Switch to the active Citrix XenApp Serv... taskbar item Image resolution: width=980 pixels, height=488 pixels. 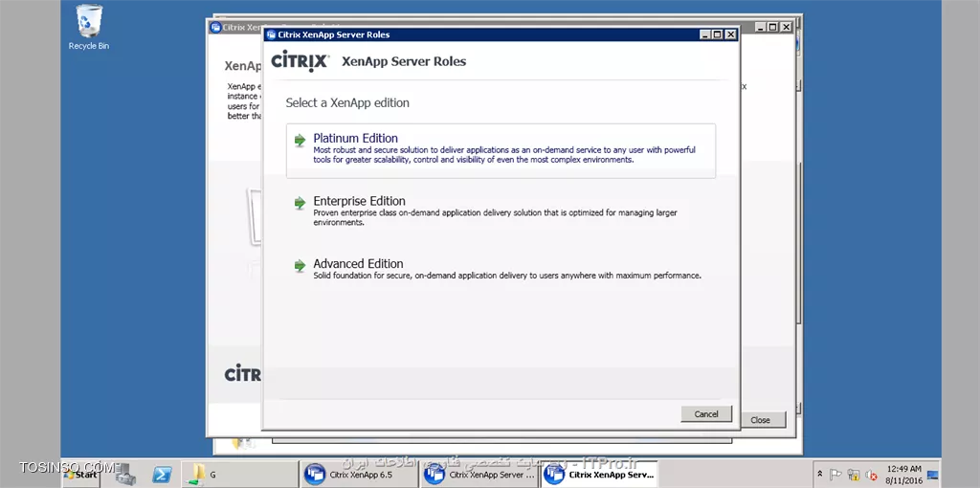599,475
